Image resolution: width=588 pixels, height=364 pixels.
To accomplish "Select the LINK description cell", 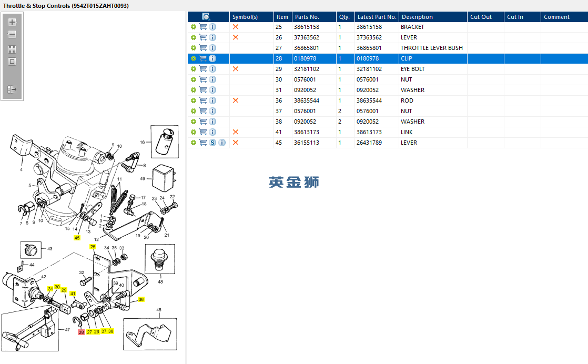I will pos(407,132).
